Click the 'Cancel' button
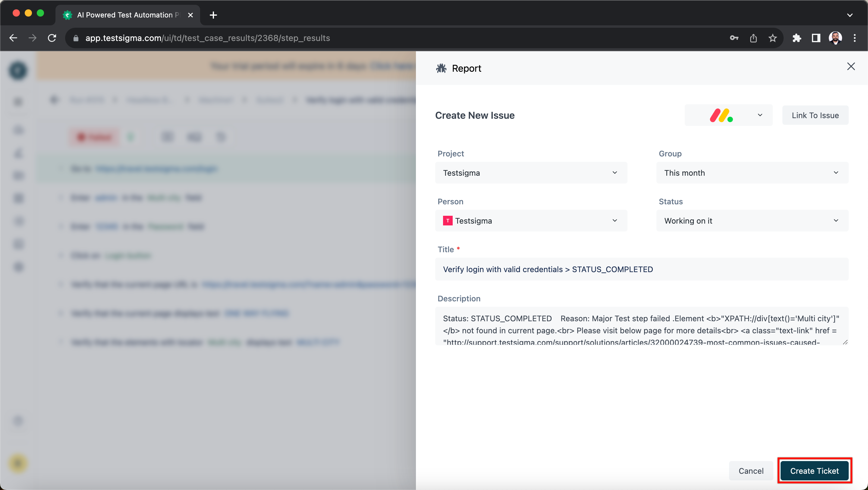 coord(751,471)
